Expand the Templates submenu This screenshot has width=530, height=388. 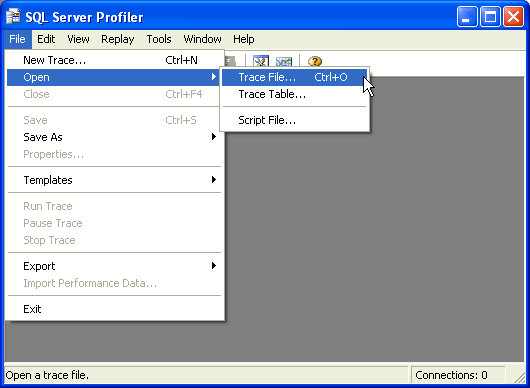tap(115, 180)
